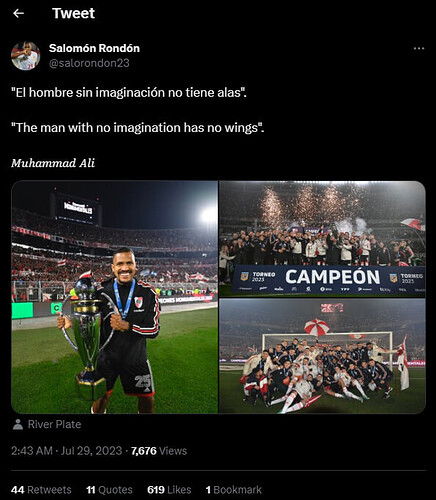Open the 1 Bookmark count
Image resolution: width=436 pixels, height=500 pixels.
pyautogui.click(x=233, y=490)
